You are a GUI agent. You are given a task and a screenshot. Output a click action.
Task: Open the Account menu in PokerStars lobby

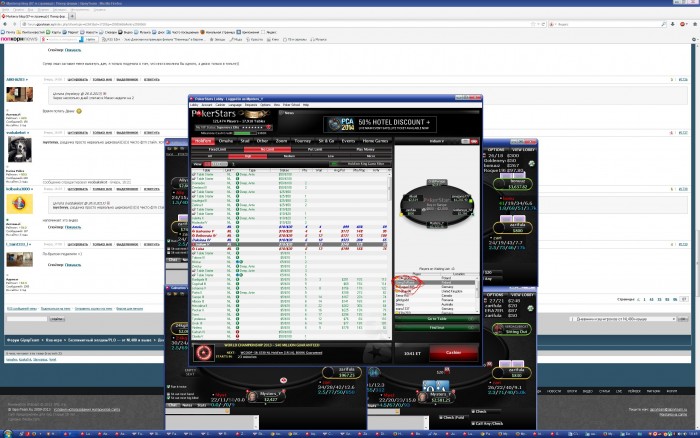pos(207,105)
